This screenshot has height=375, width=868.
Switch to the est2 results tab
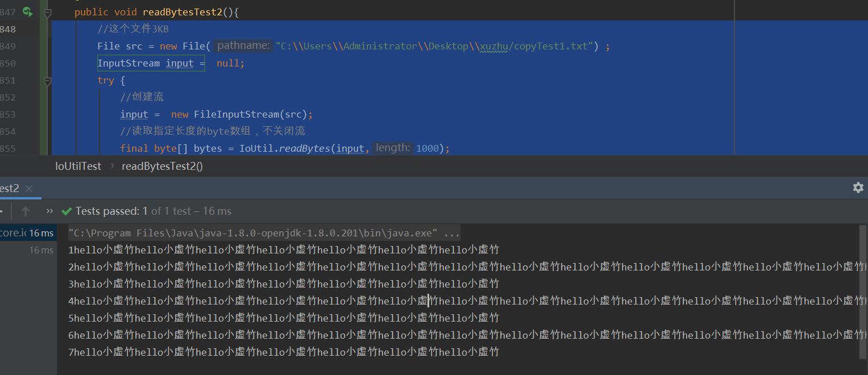coord(9,188)
